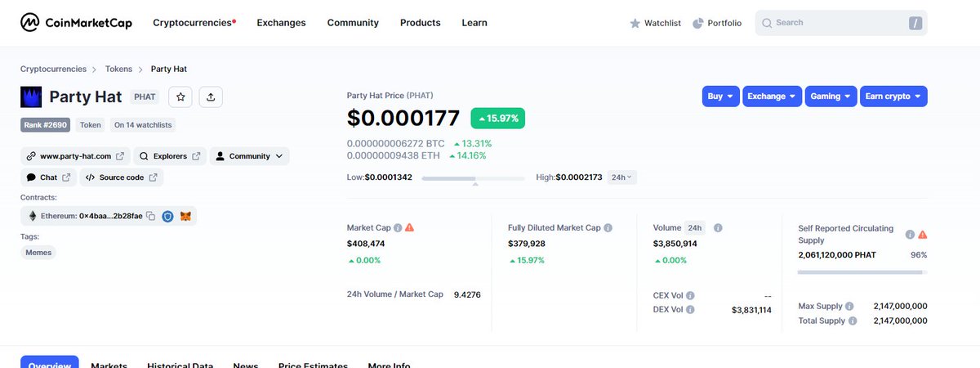Screen dimensions: 980x368
Task: Click the Token badge
Action: tap(91, 125)
